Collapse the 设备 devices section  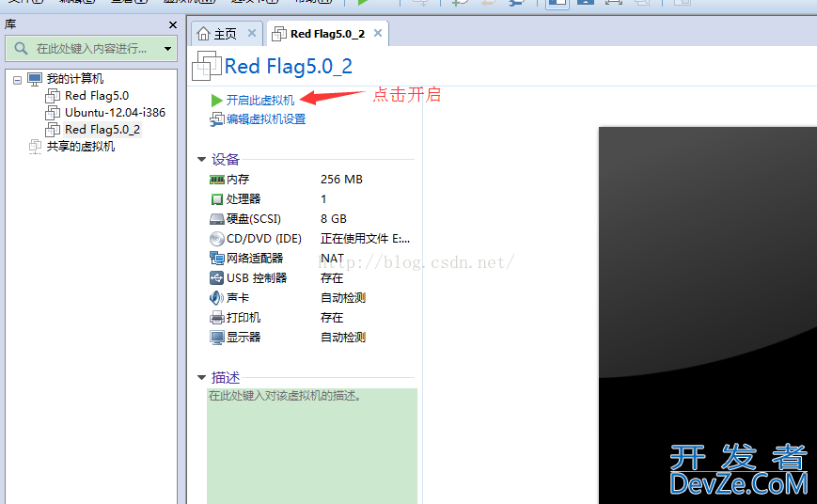pyautogui.click(x=201, y=159)
